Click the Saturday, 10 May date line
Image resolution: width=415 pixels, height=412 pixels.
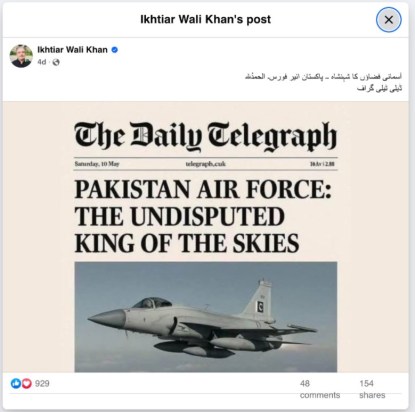pyautogui.click(x=97, y=164)
